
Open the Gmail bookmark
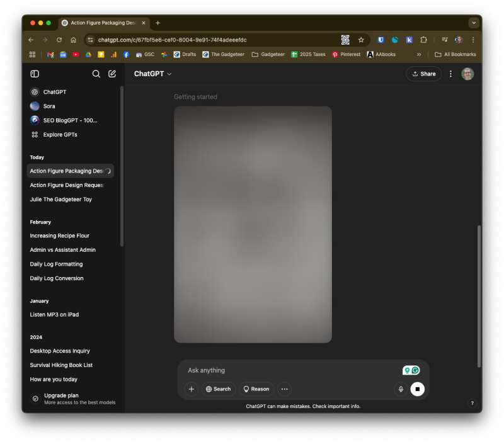(x=50, y=54)
